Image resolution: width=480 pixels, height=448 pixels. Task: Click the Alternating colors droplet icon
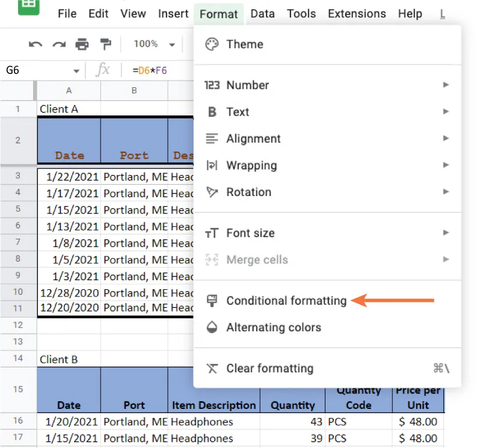pos(212,327)
